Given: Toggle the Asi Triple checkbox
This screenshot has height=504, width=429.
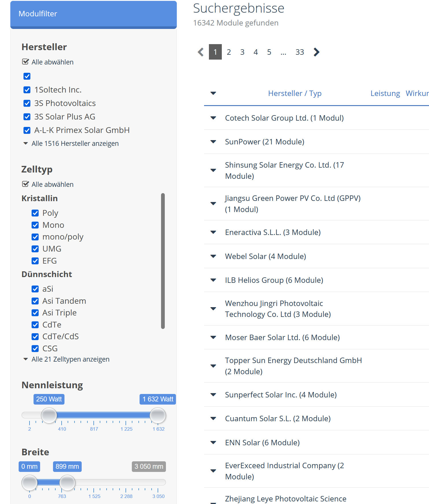Looking at the screenshot, I should (35, 313).
